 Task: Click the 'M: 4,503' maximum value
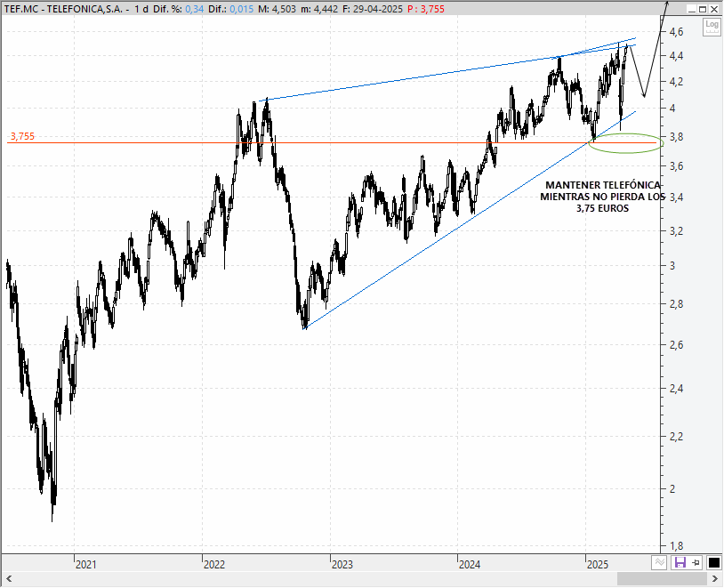tap(277, 9)
